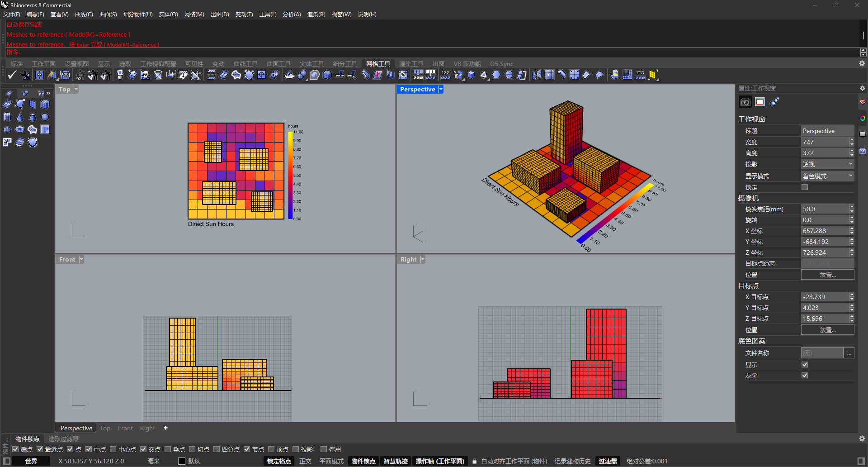Click the 放置... button under 摄像机

(827, 275)
